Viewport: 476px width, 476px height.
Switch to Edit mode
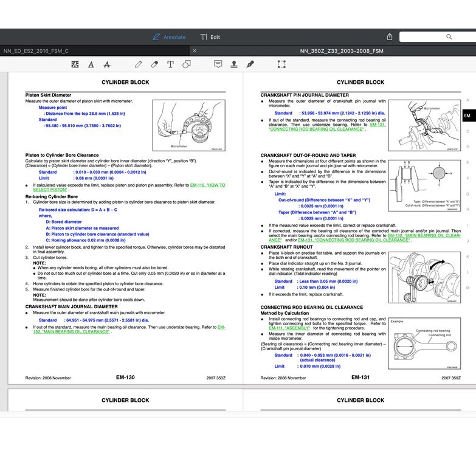210,37
